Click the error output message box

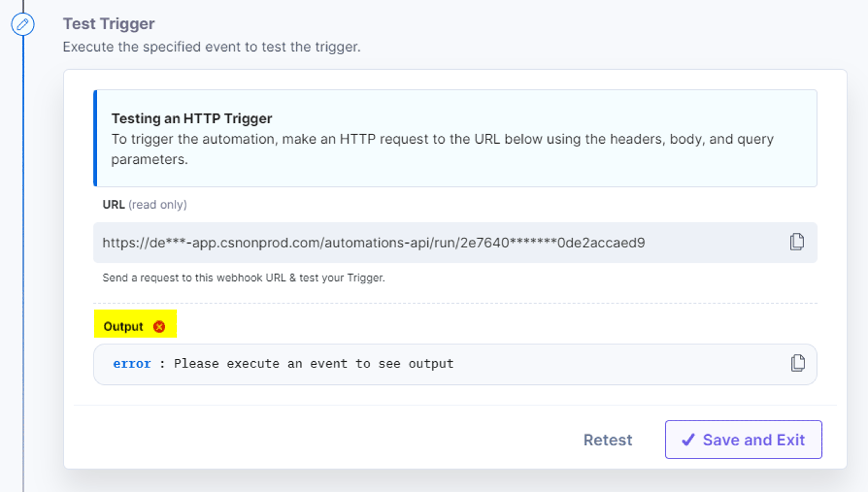pos(455,364)
